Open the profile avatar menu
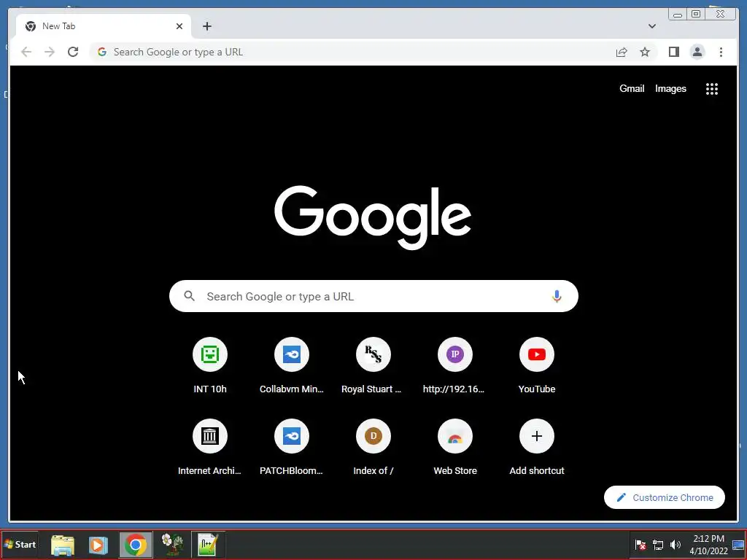Image resolution: width=747 pixels, height=560 pixels. (697, 52)
